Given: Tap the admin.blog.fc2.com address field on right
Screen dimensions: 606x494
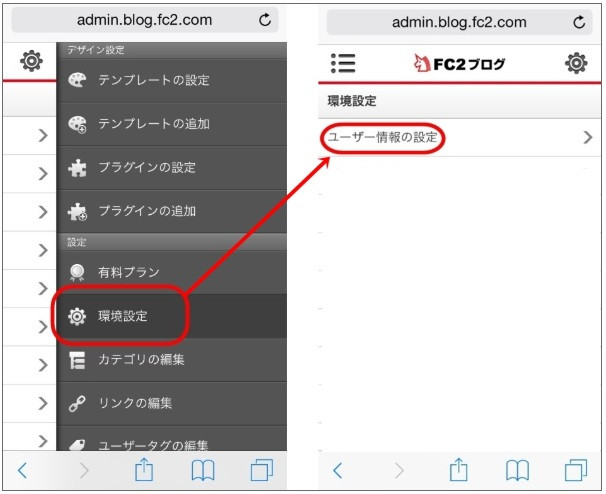Looking at the screenshot, I should (x=458, y=22).
